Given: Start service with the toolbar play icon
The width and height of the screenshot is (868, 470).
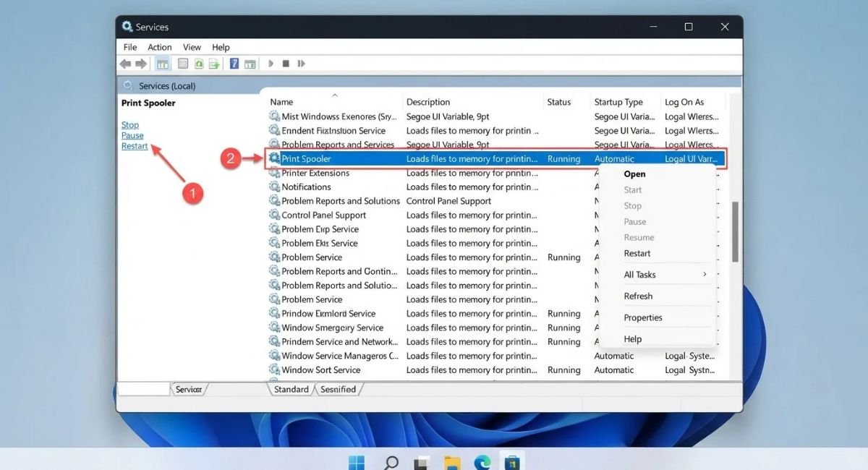Looking at the screenshot, I should click(271, 64).
